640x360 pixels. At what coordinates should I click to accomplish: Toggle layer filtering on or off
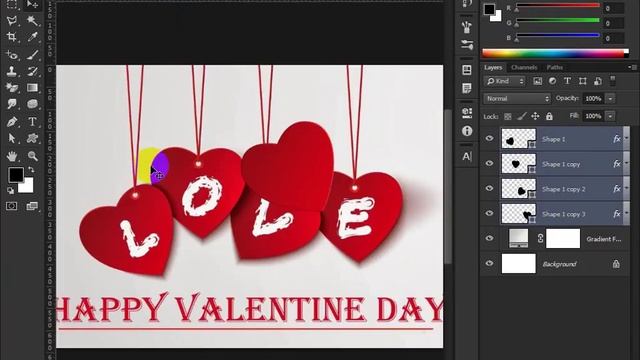[x=613, y=80]
